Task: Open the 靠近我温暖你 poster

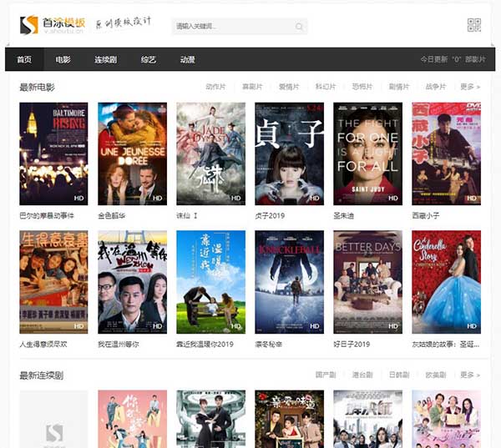Action: pos(211,282)
